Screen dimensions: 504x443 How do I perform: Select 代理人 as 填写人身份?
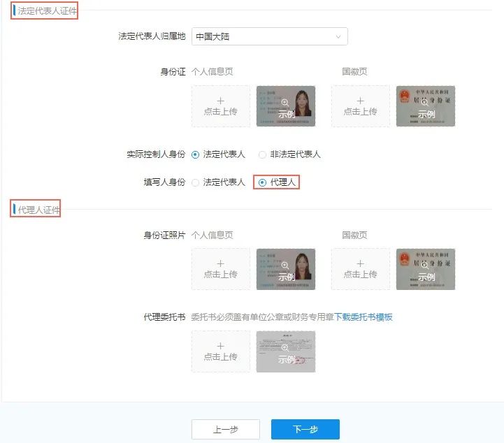point(263,182)
